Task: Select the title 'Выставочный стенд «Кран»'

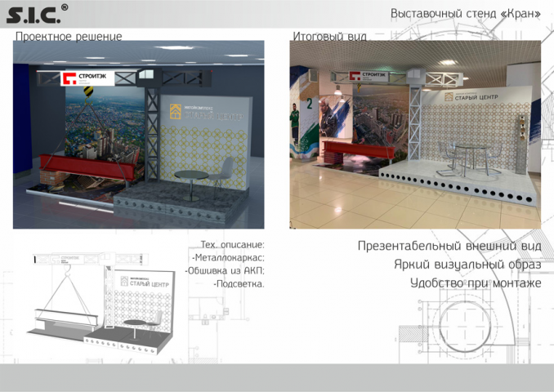Action: coord(466,14)
